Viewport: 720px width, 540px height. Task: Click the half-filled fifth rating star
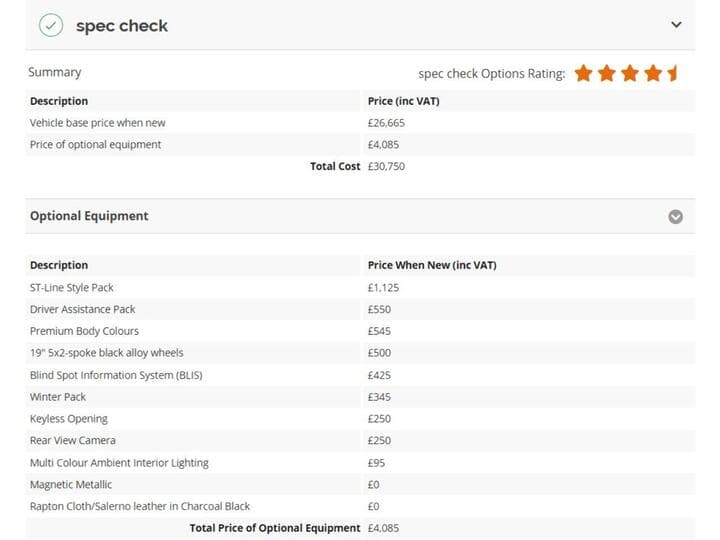pyautogui.click(x=672, y=73)
